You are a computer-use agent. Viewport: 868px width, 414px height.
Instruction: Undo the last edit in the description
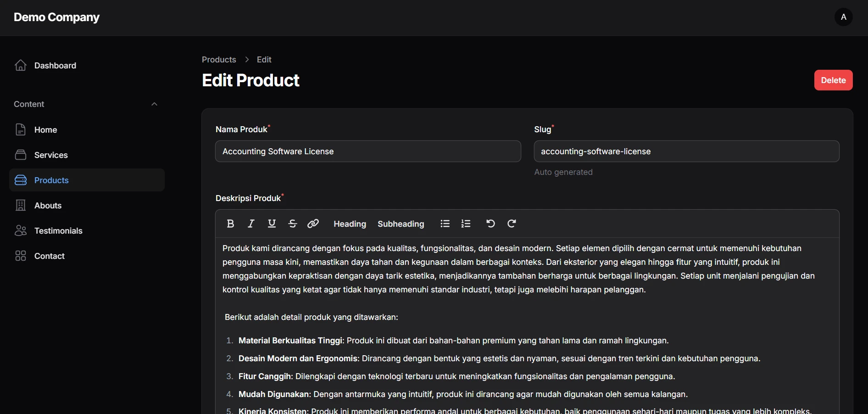point(490,224)
